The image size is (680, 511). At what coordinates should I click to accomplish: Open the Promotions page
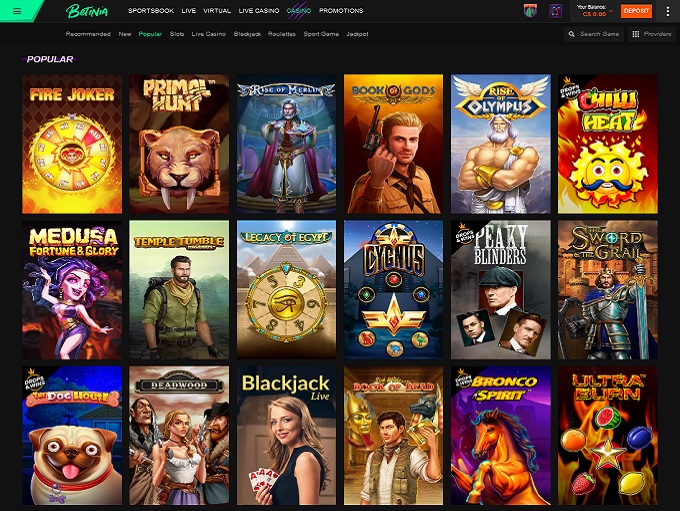point(341,11)
